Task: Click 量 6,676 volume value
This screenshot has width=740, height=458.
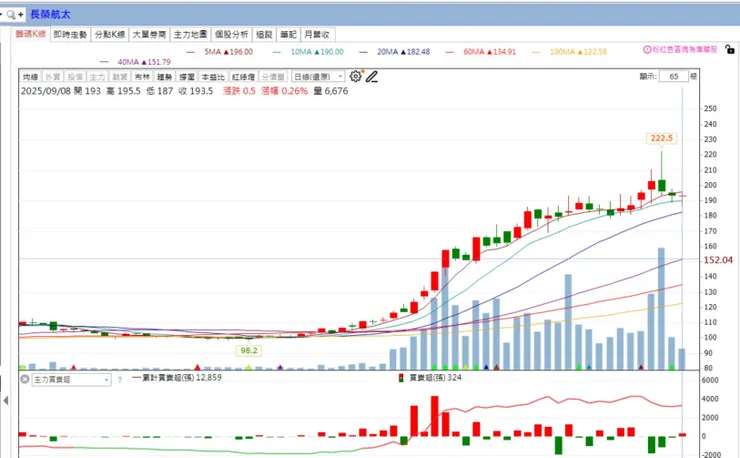Action: pyautogui.click(x=331, y=91)
